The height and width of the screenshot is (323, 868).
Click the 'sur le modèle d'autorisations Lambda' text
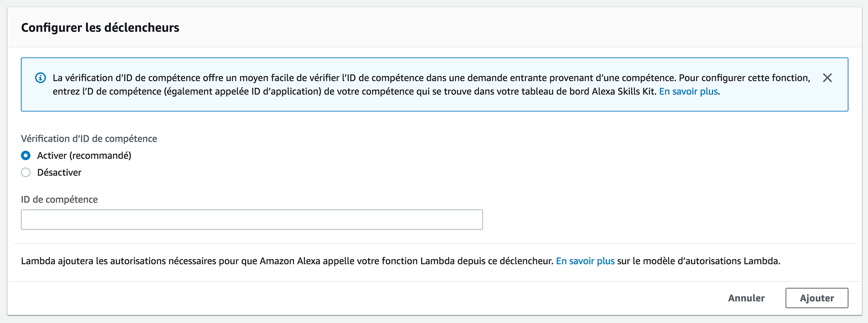pos(698,261)
